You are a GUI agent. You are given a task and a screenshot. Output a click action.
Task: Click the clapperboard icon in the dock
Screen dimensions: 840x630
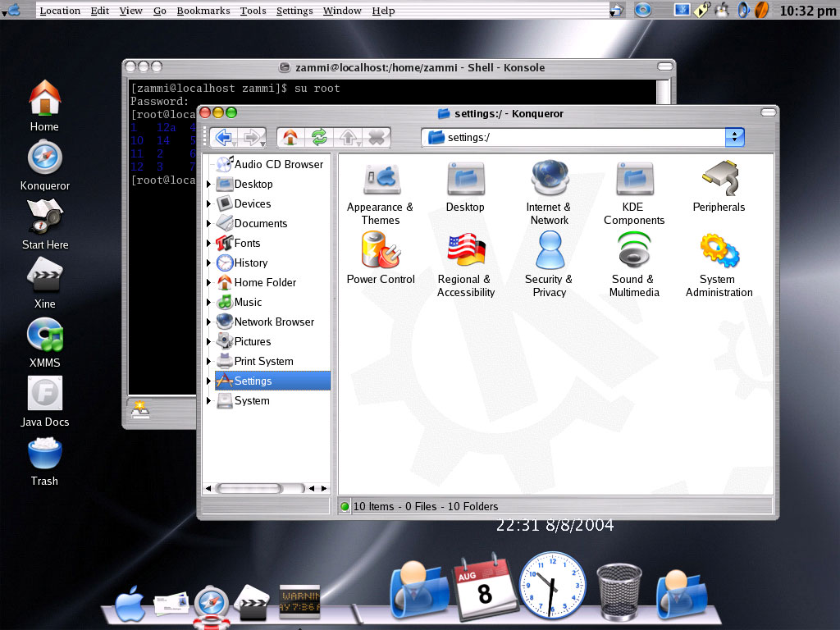251,603
